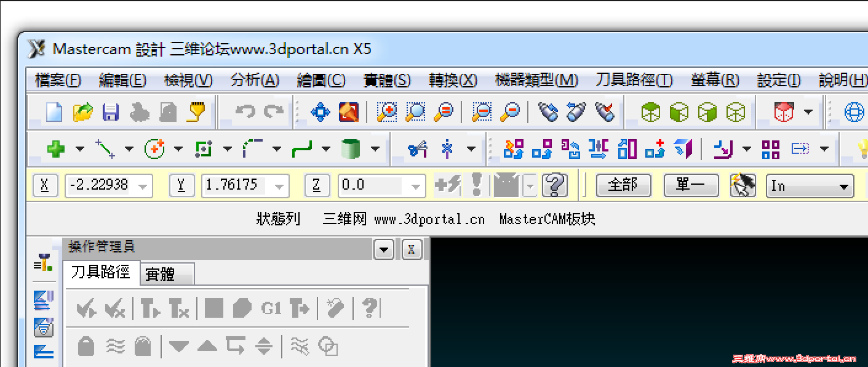Open the Operations Manager panel dropdown arrow
The image size is (868, 367).
(384, 249)
